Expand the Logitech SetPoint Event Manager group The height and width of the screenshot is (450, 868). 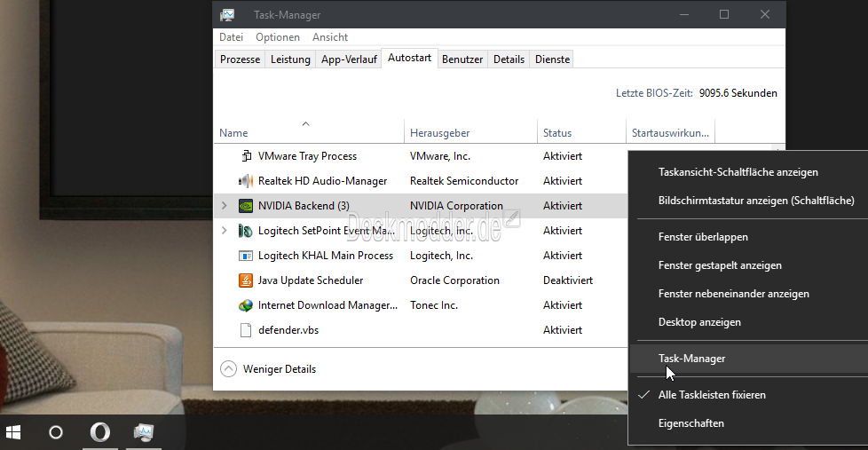tap(225, 230)
